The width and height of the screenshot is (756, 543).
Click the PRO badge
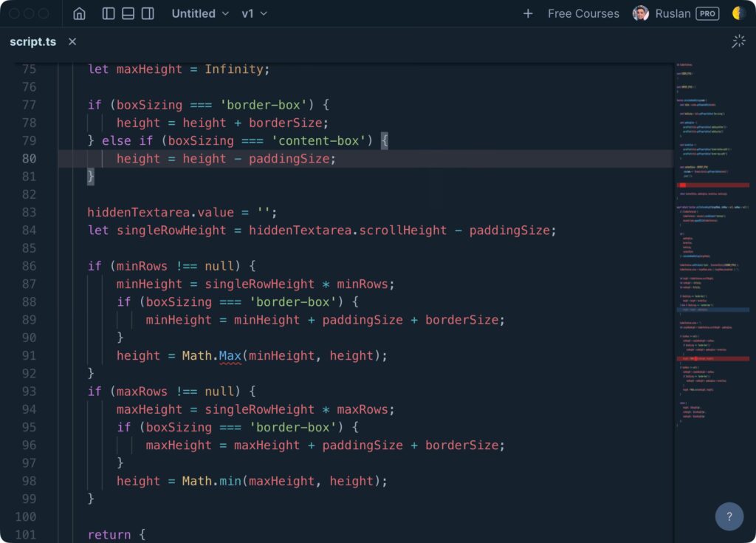pos(707,13)
